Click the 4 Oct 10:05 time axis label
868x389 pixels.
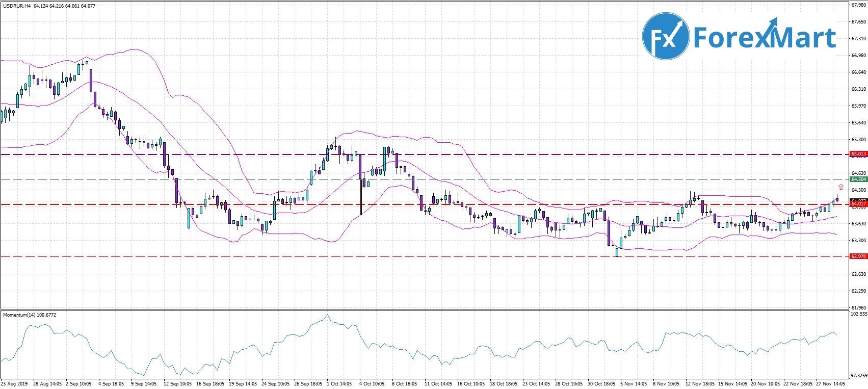click(x=373, y=383)
